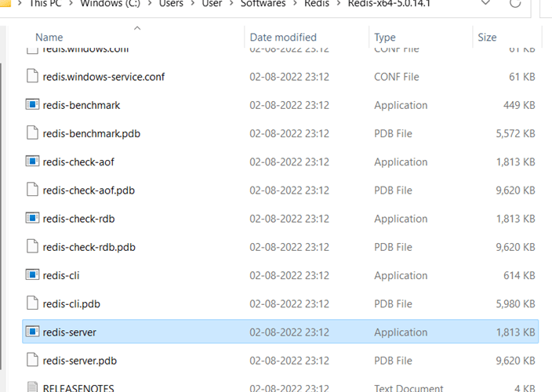Click the redis-cli.pdb file icon

coord(32,303)
